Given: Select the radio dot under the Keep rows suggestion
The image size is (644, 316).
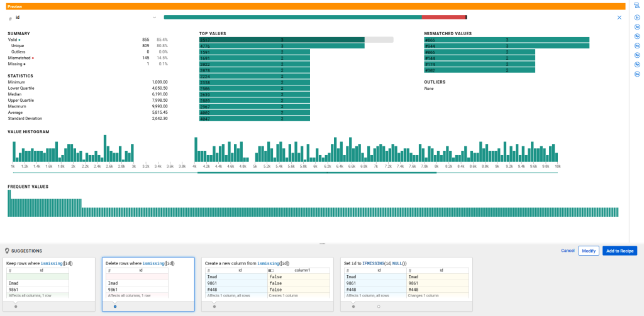Looking at the screenshot, I should tap(16, 307).
